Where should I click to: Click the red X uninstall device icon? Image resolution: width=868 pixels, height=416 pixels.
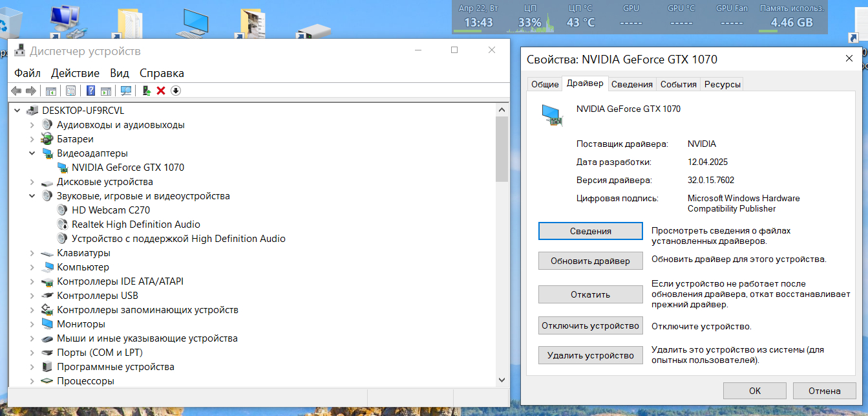coord(161,91)
